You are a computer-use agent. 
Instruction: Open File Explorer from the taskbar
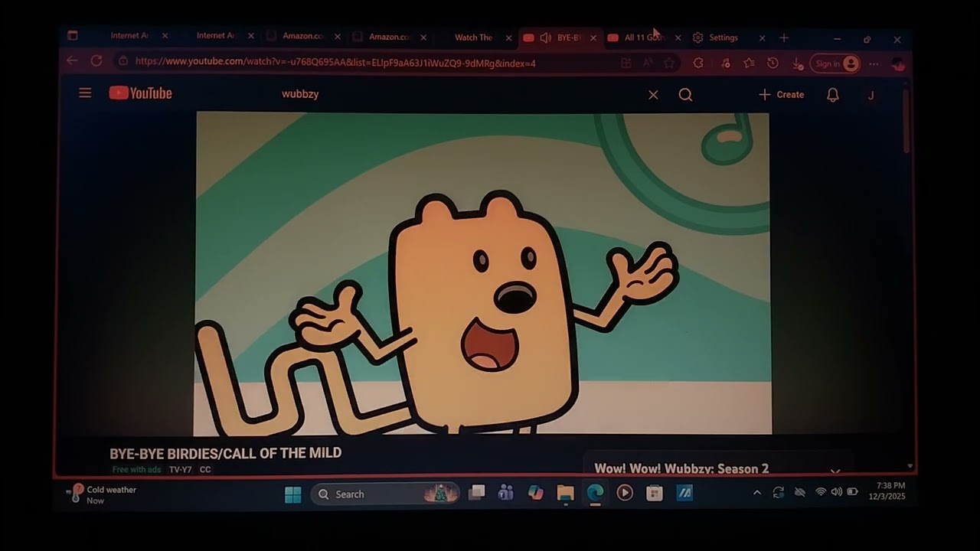[x=565, y=494]
